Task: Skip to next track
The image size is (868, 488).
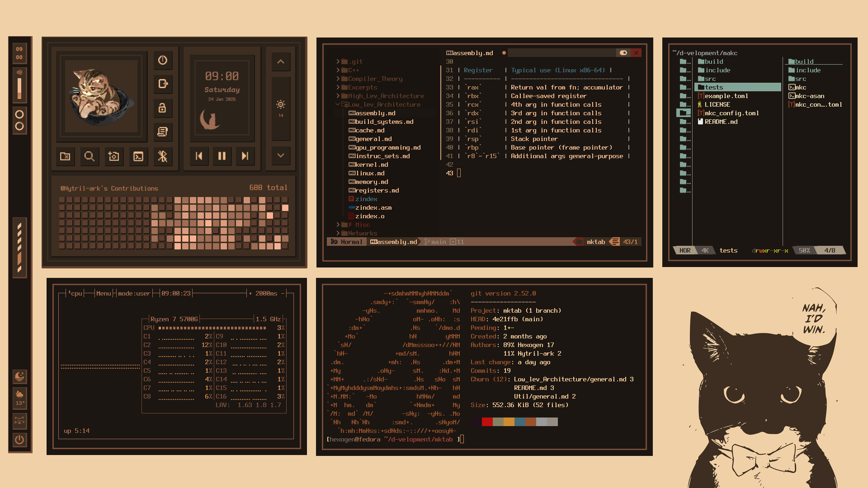Action: click(x=245, y=156)
